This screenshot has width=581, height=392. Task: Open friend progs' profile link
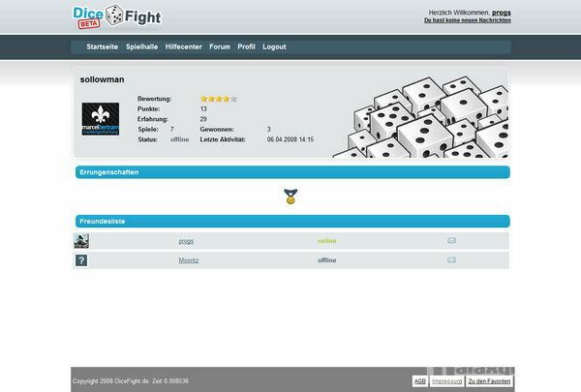186,241
